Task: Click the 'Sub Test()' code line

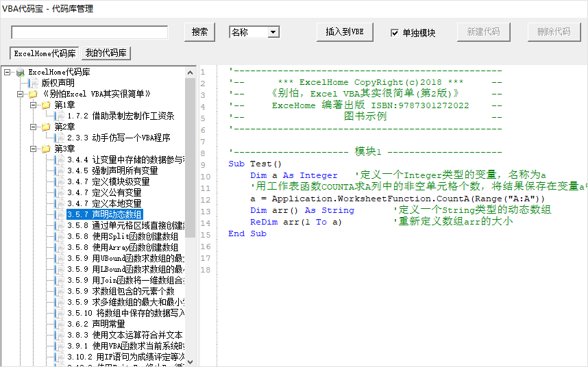Action: 255,164
